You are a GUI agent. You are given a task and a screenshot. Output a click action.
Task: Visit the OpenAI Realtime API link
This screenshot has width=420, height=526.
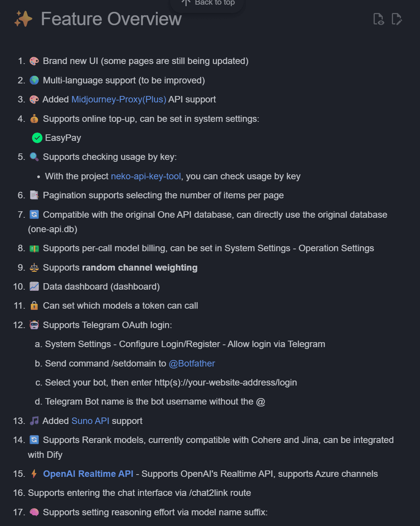pos(88,474)
